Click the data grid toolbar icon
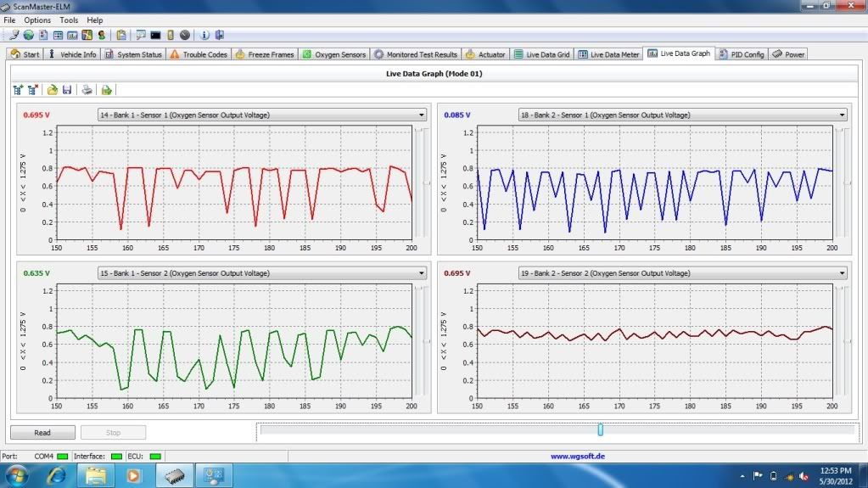The height and width of the screenshot is (488, 868). pos(58,35)
